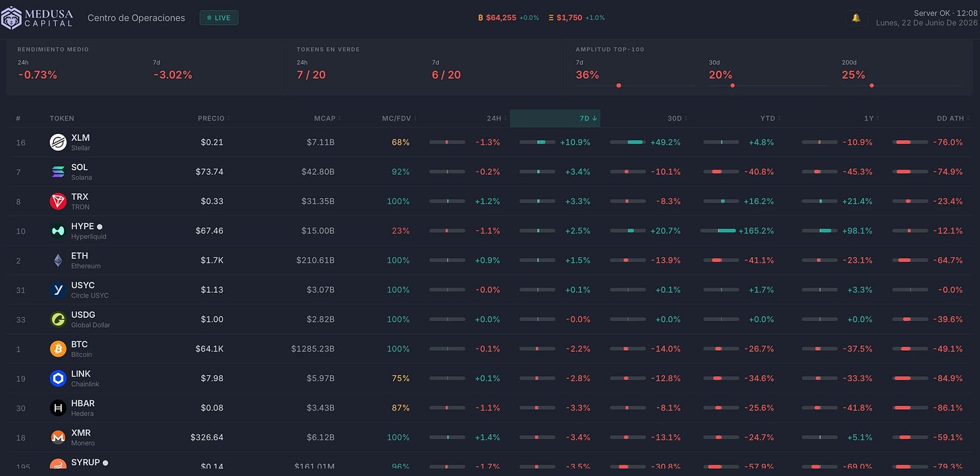Click the $1285.23B market cap value
Viewport: 980px width, 476px height.
(313, 349)
